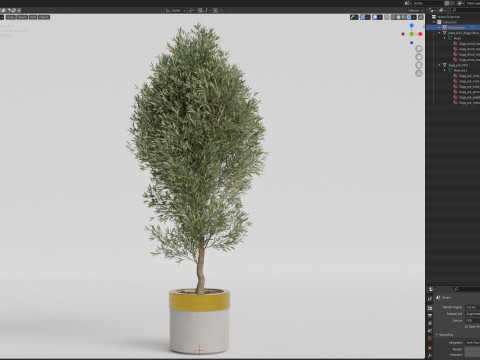Open the gizmo settings dropdown arrow
Screen dimensions: 480x360
click(x=368, y=17)
